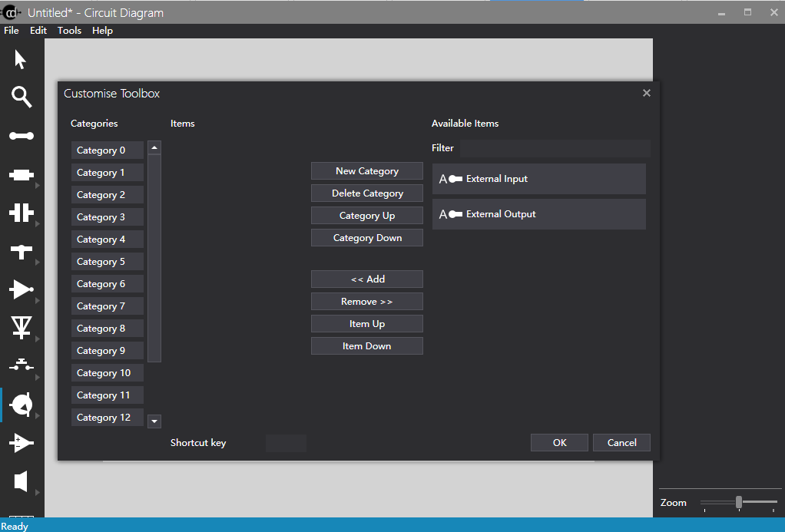Pick the resistor component tool
The height and width of the screenshot is (532, 785).
pyautogui.click(x=22, y=175)
